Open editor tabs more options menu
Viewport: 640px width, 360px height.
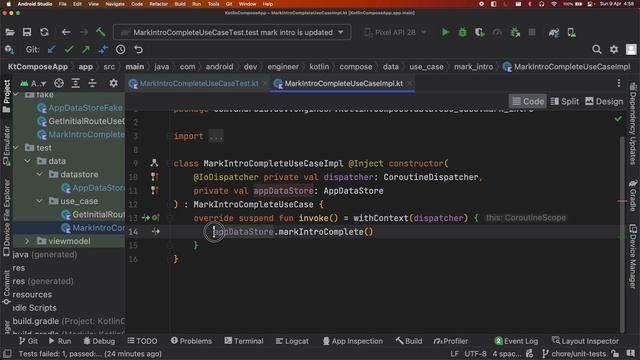tap(619, 83)
